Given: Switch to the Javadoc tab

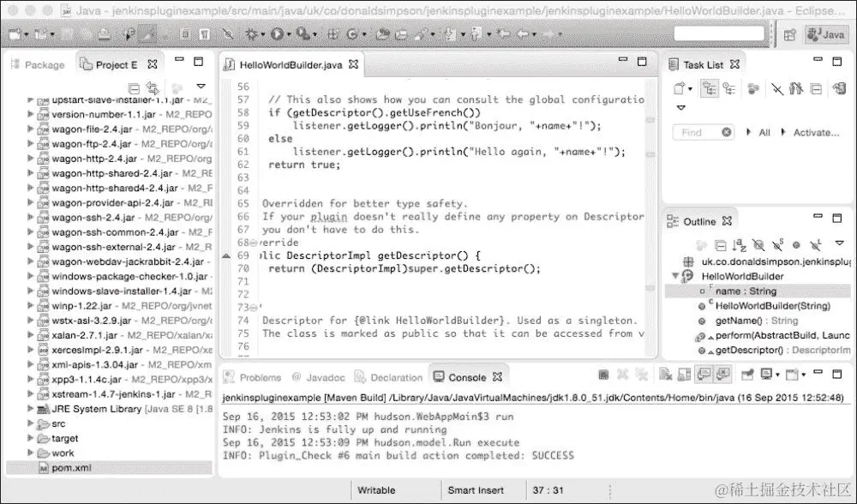Looking at the screenshot, I should (x=319, y=377).
